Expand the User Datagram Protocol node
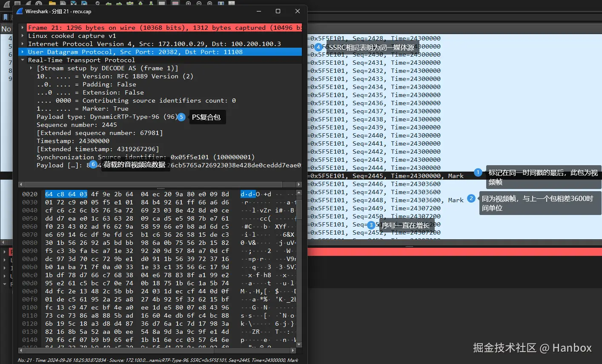Viewport: 602px width, 364px height. tap(23, 52)
